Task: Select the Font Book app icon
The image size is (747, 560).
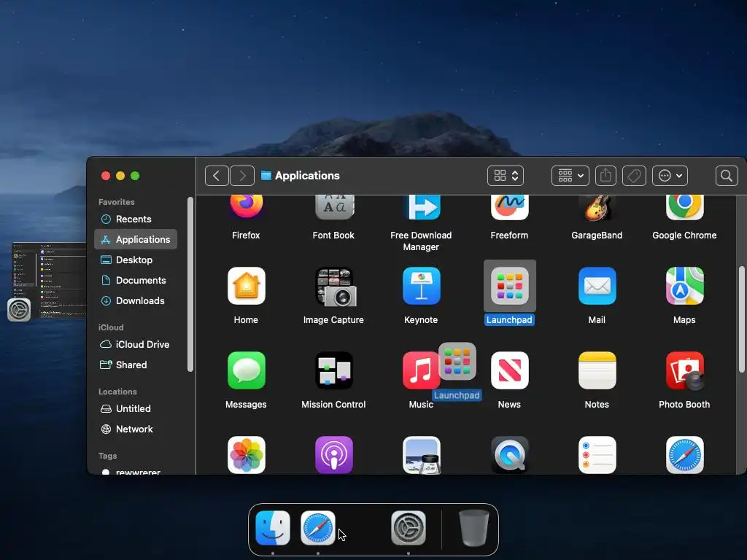Action: coord(334,207)
